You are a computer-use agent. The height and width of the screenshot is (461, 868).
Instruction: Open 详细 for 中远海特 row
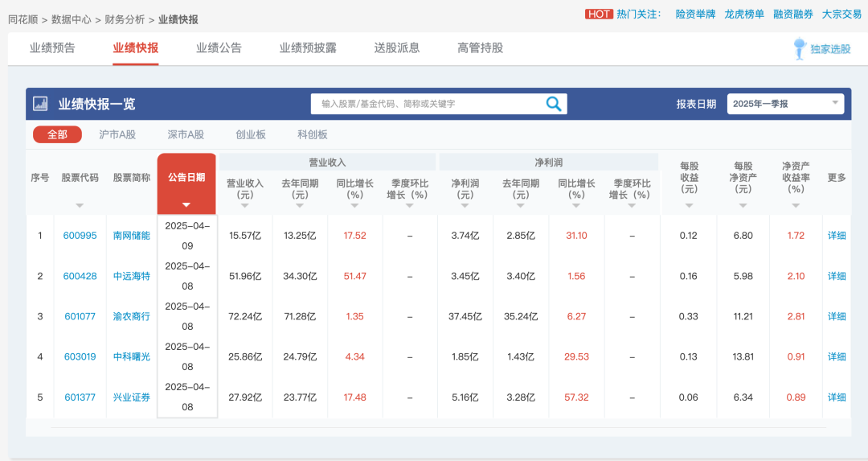tap(837, 276)
